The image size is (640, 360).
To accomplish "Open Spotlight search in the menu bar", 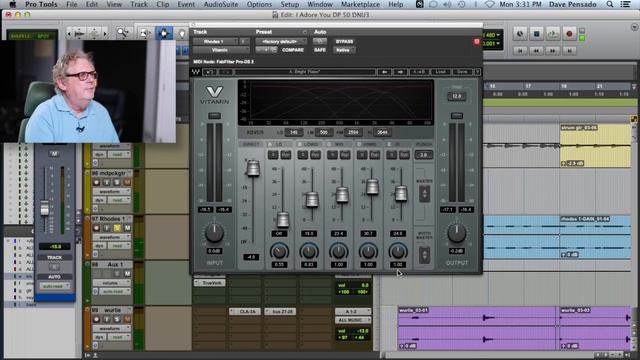I will [610, 4].
